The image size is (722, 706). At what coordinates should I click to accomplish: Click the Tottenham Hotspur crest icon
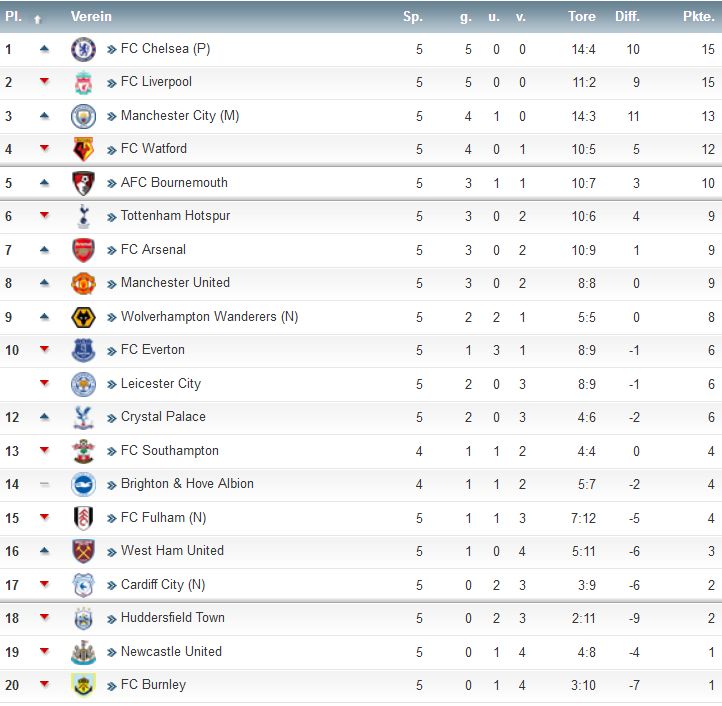point(83,216)
